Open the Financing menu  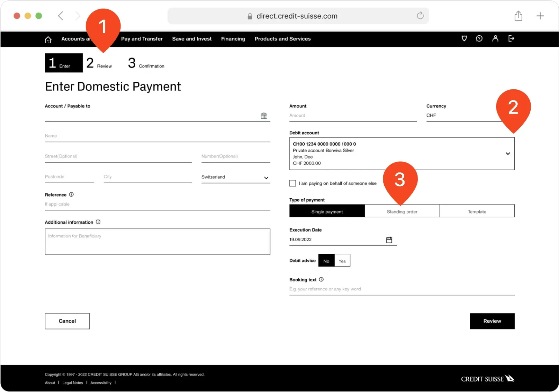click(233, 39)
